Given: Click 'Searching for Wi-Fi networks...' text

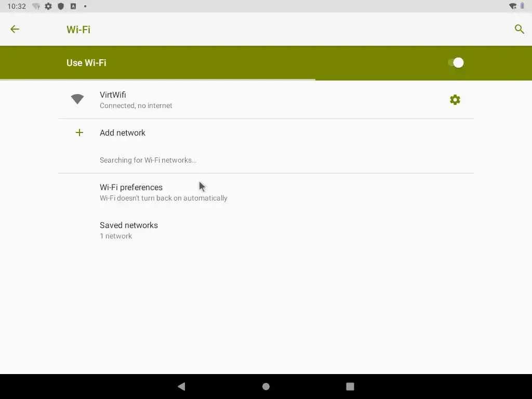Looking at the screenshot, I should coord(148,160).
